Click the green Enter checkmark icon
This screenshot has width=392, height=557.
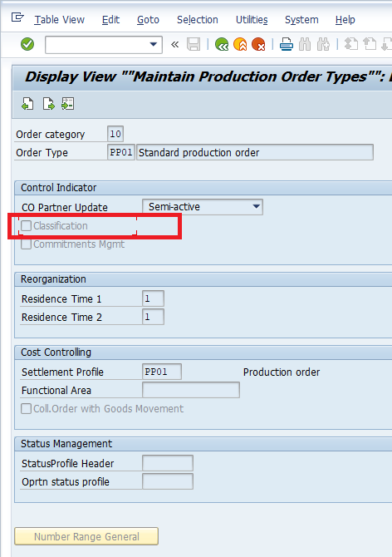(x=27, y=44)
